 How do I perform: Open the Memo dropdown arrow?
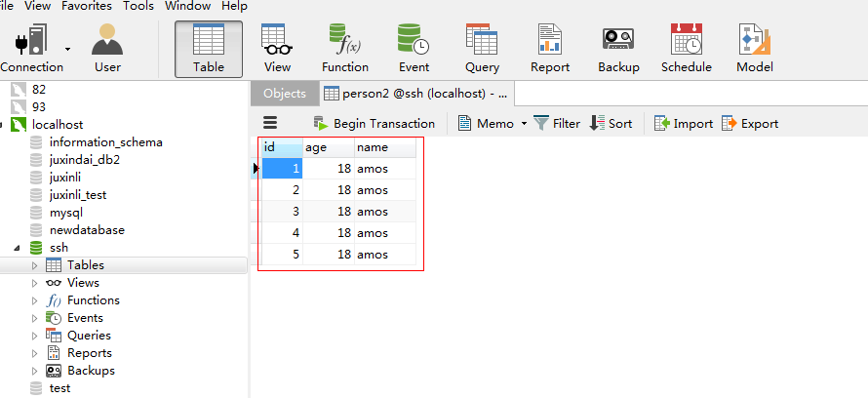point(524,124)
